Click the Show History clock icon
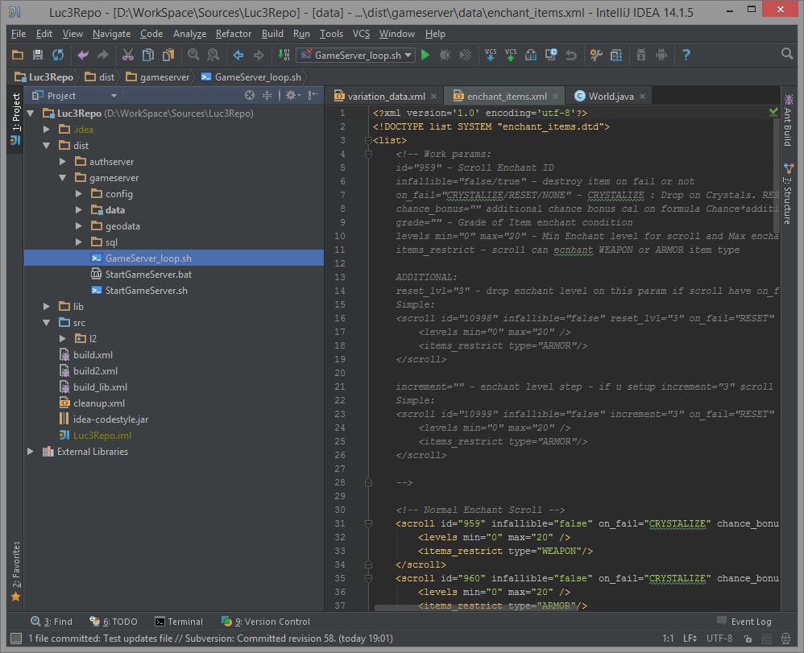The image size is (812, 653). pyautogui.click(x=551, y=55)
